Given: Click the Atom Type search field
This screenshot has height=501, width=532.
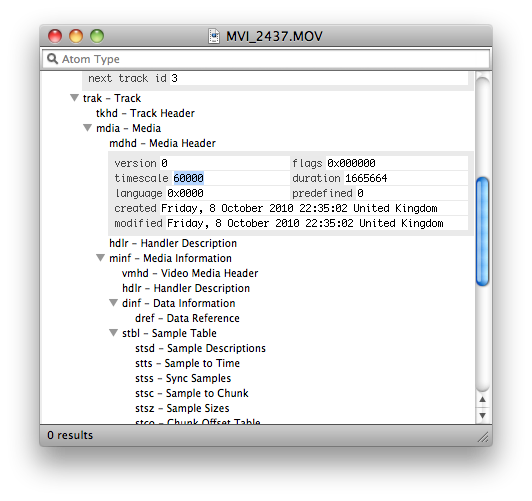Looking at the screenshot, I should tap(266, 59).
